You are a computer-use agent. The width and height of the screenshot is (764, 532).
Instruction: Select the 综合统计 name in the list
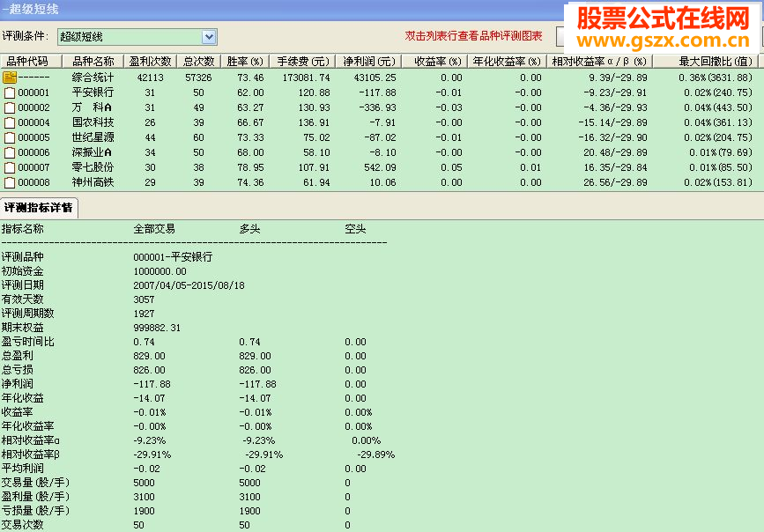(x=93, y=78)
